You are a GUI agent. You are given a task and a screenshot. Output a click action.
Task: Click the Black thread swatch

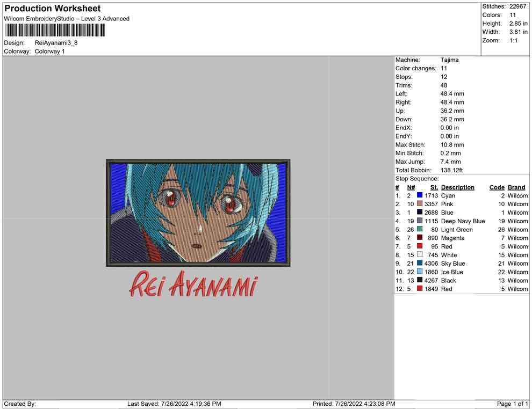(420, 280)
